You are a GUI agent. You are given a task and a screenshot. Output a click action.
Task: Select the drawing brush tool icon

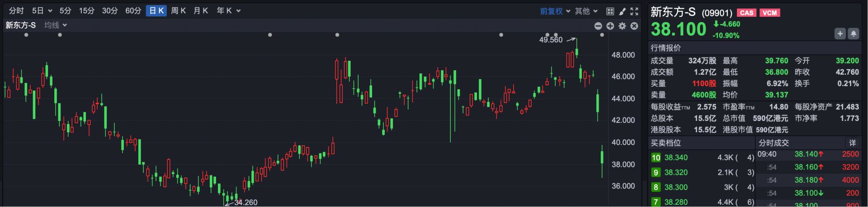(x=622, y=11)
